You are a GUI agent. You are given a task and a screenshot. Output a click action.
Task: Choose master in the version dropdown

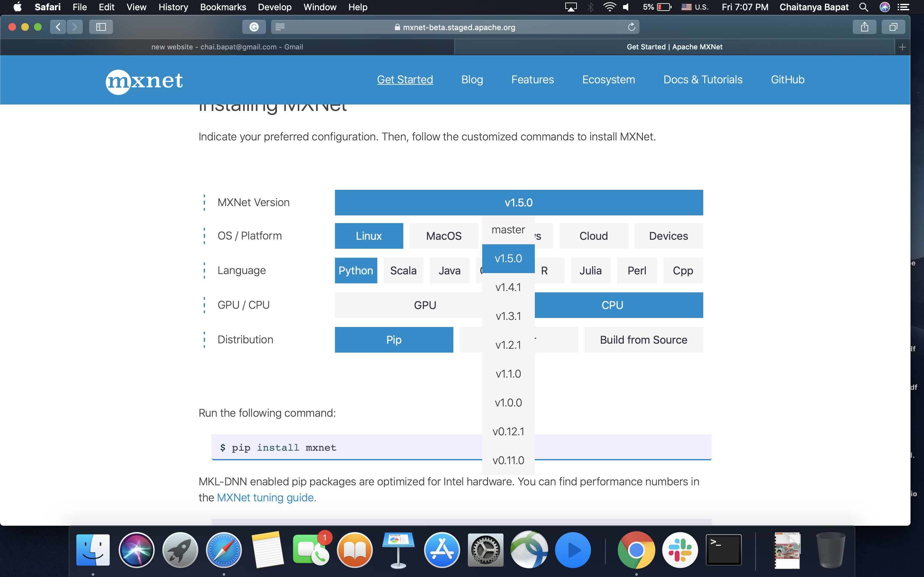tap(508, 229)
